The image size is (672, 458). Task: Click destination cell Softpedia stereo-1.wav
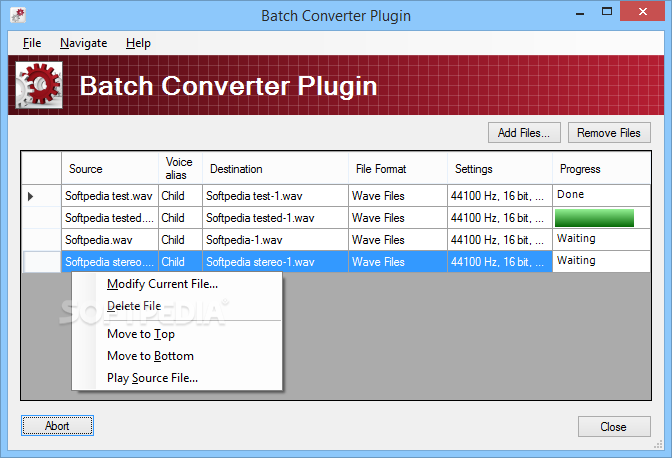point(275,261)
